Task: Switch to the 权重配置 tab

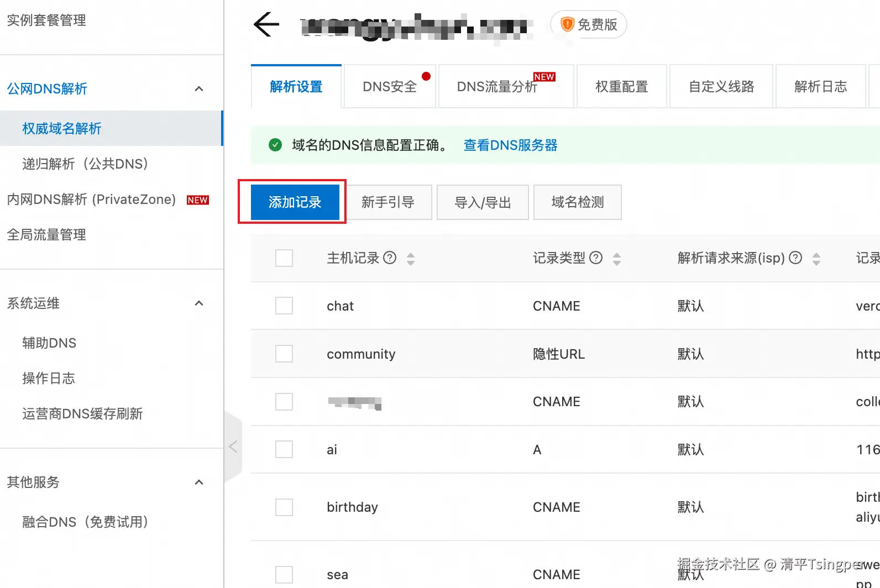Action: point(622,87)
